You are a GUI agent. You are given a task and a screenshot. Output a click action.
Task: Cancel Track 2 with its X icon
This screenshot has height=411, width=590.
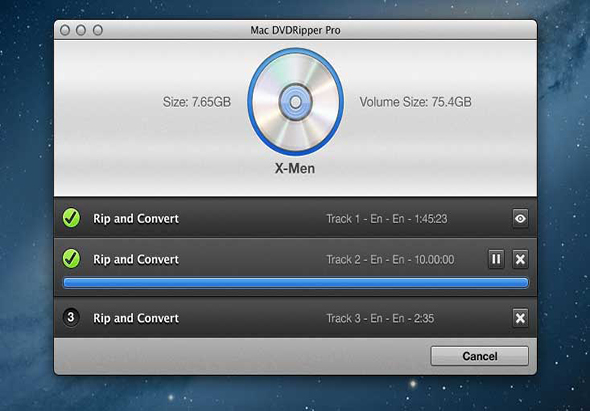[520, 259]
